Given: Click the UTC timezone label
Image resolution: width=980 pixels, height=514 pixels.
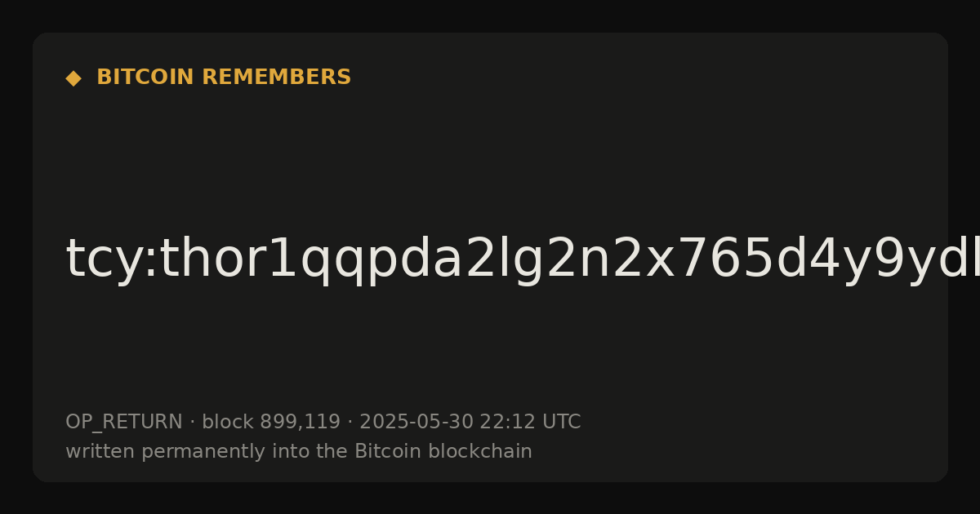Looking at the screenshot, I should (561, 422).
